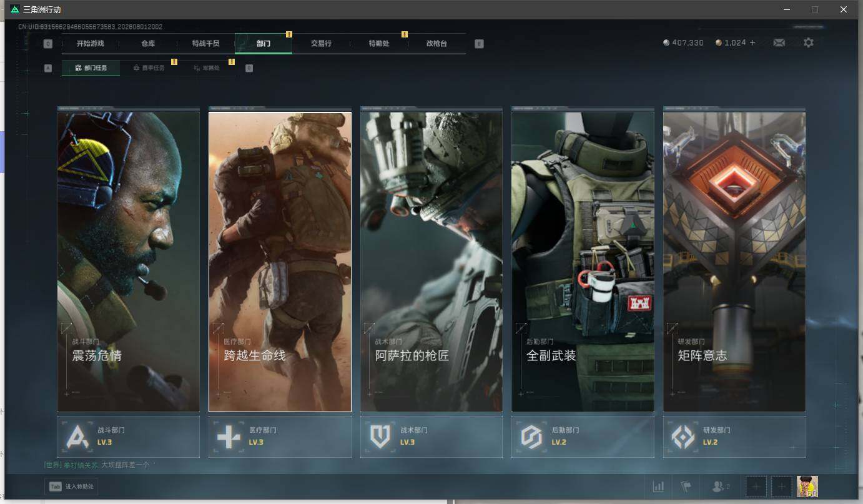Screen dimensions: 863x504
Task: Open the 改枪台 tab
Action: click(436, 44)
